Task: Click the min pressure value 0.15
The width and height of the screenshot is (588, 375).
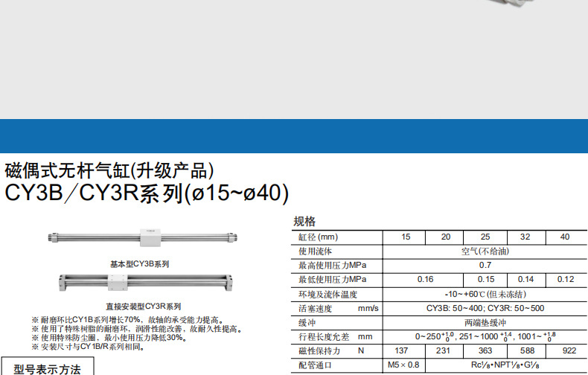Action: tap(486, 279)
